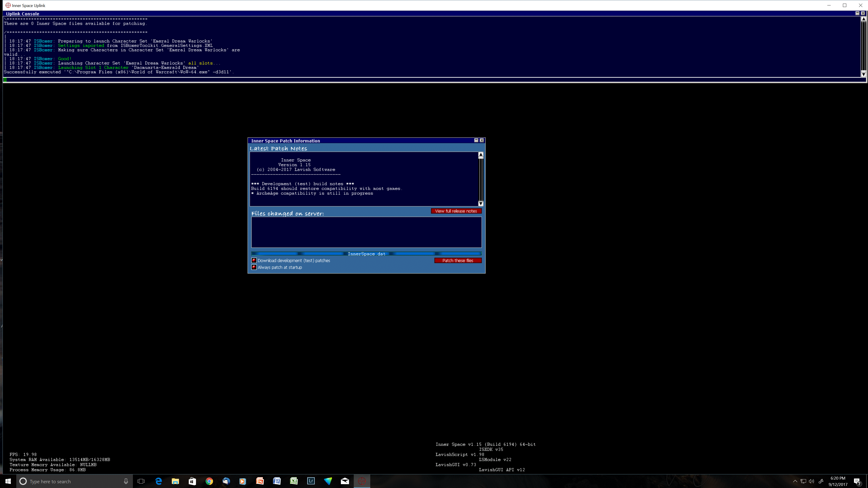Click Patch these files button
Image resolution: width=868 pixels, height=488 pixels.
[458, 260]
